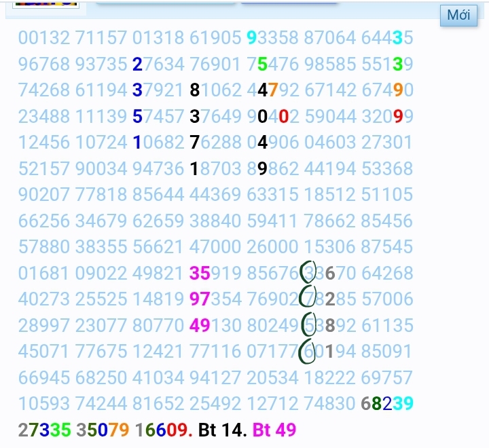Image resolution: width=489 pixels, height=448 pixels.
Task: Click the number 47000
Action: (215, 246)
